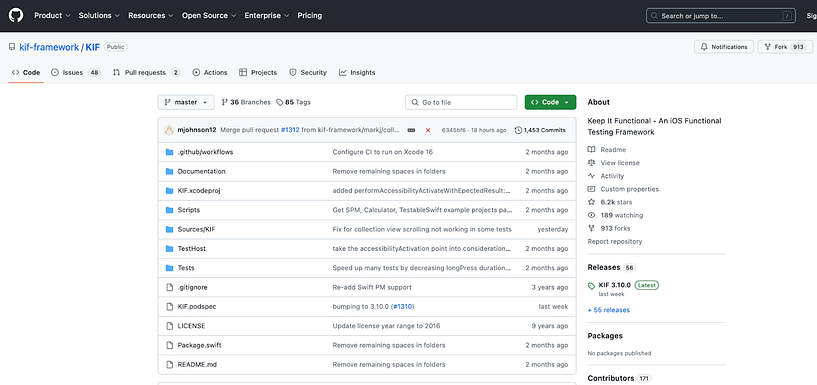
Task: Show the + 55 releases link
Action: 609,310
